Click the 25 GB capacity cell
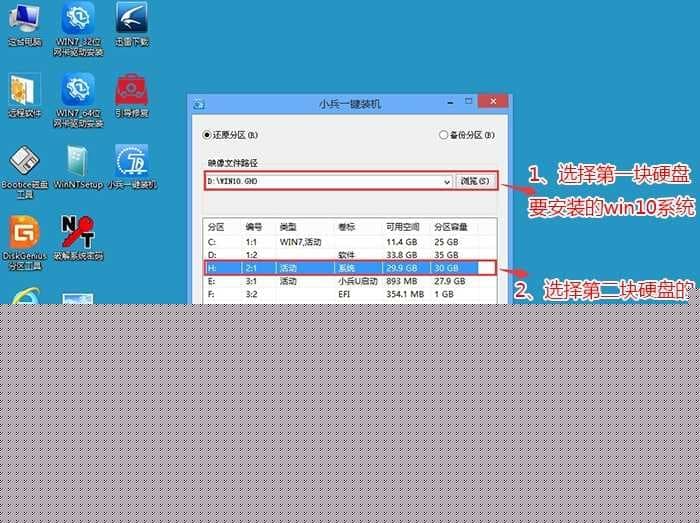700x523 pixels. tap(446, 242)
